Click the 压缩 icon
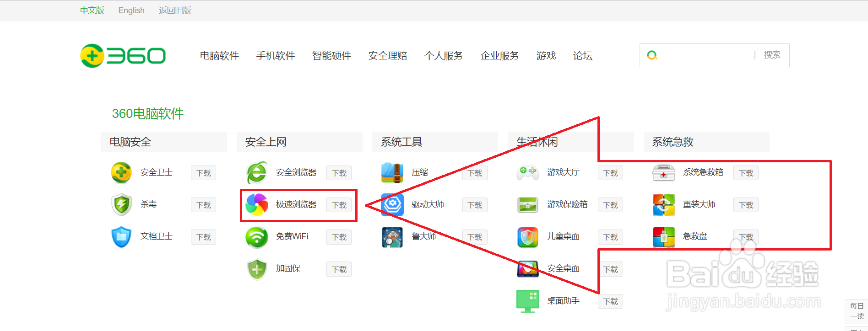The image size is (868, 331). click(392, 172)
